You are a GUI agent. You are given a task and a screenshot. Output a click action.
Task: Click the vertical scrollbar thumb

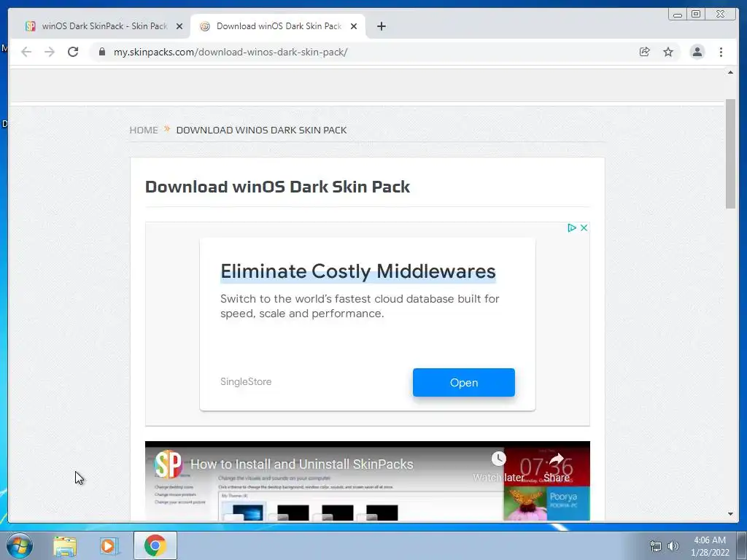tap(730, 153)
